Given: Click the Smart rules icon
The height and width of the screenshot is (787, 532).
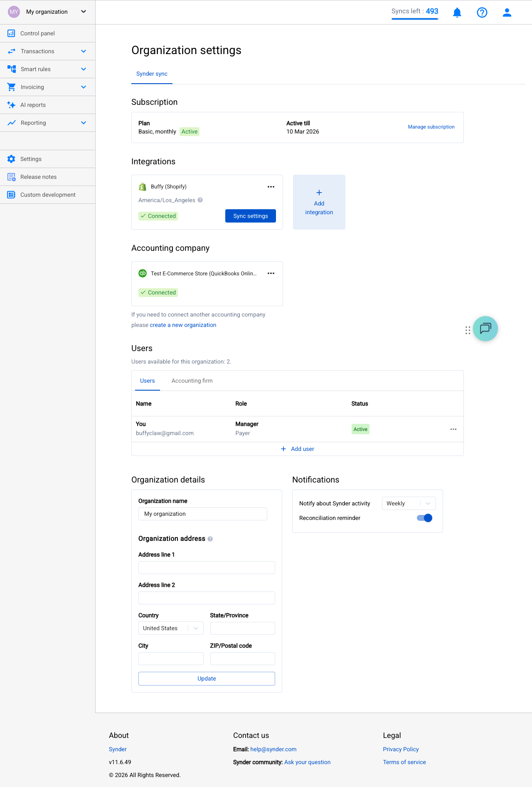Looking at the screenshot, I should [12, 69].
